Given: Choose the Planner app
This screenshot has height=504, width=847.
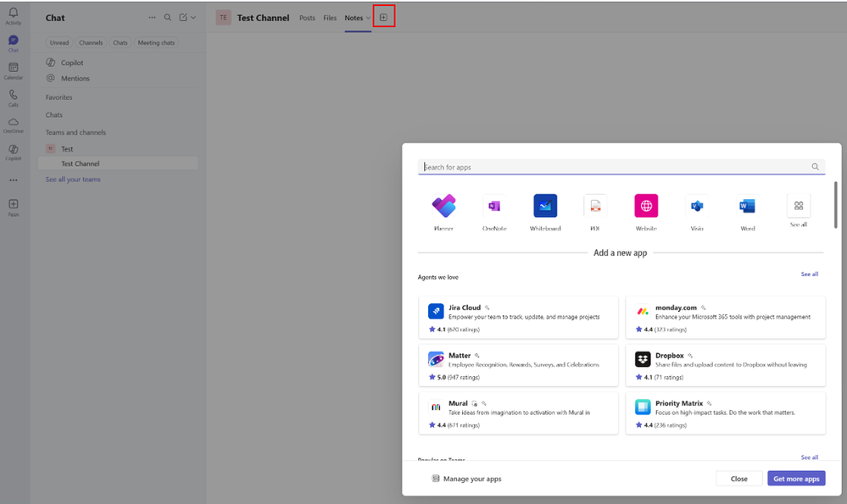Looking at the screenshot, I should pos(443,213).
